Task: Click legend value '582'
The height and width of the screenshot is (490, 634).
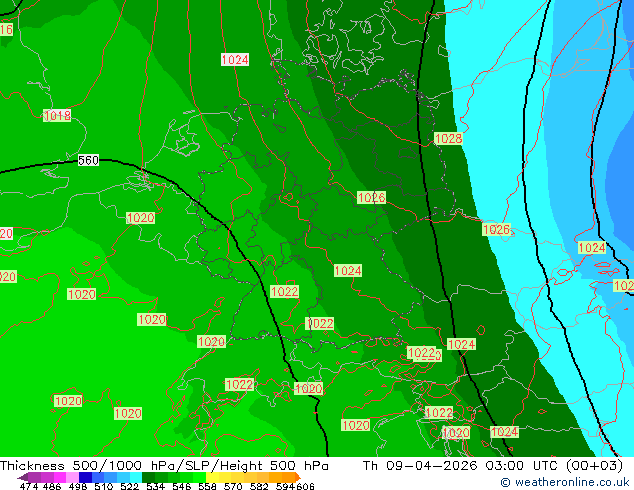Action: pyautogui.click(x=259, y=486)
